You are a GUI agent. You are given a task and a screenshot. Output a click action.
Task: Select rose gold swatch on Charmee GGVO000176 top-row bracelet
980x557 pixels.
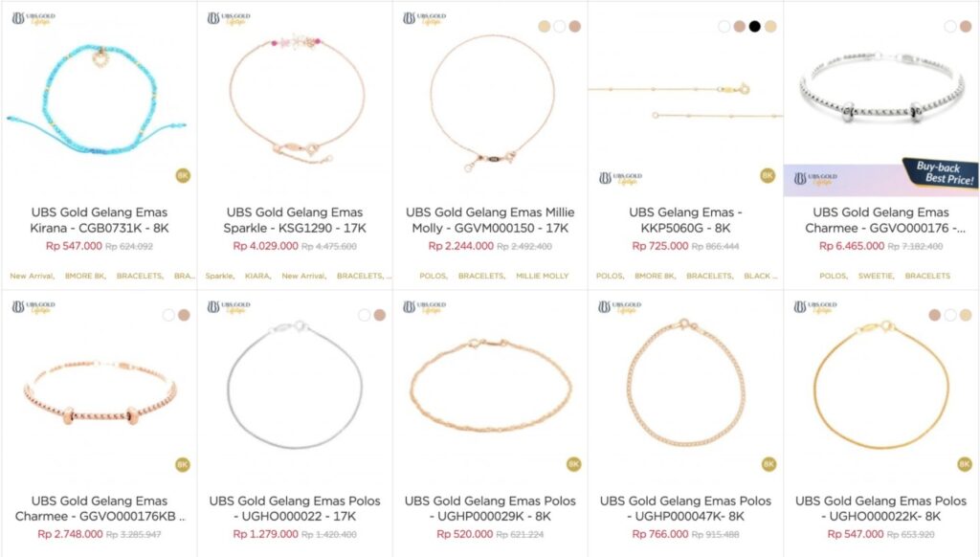[x=966, y=27]
